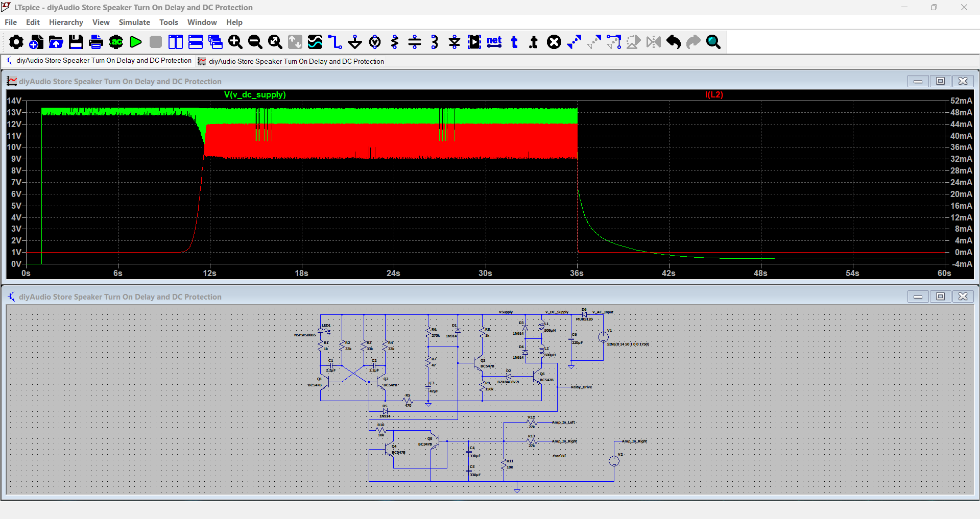
Task: Add a SPICE directive with the .t icon
Action: [x=534, y=42]
